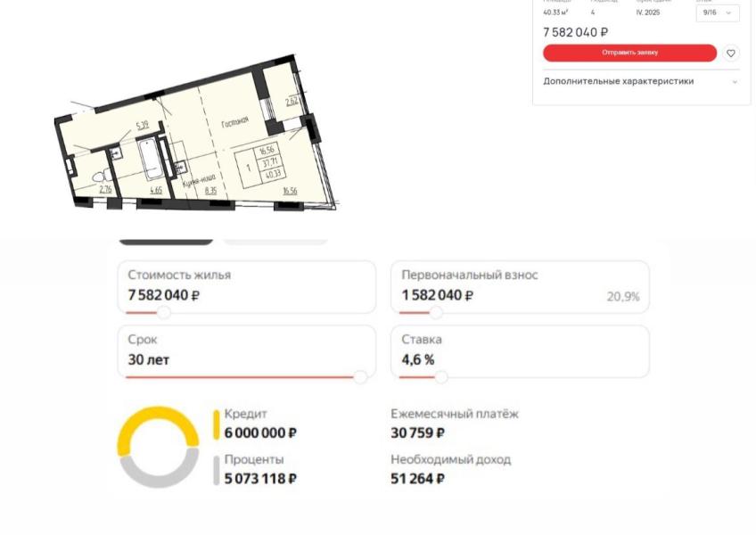The height and width of the screenshot is (535, 756).
Task: Select the dark active tab above calculator
Action: 167,240
